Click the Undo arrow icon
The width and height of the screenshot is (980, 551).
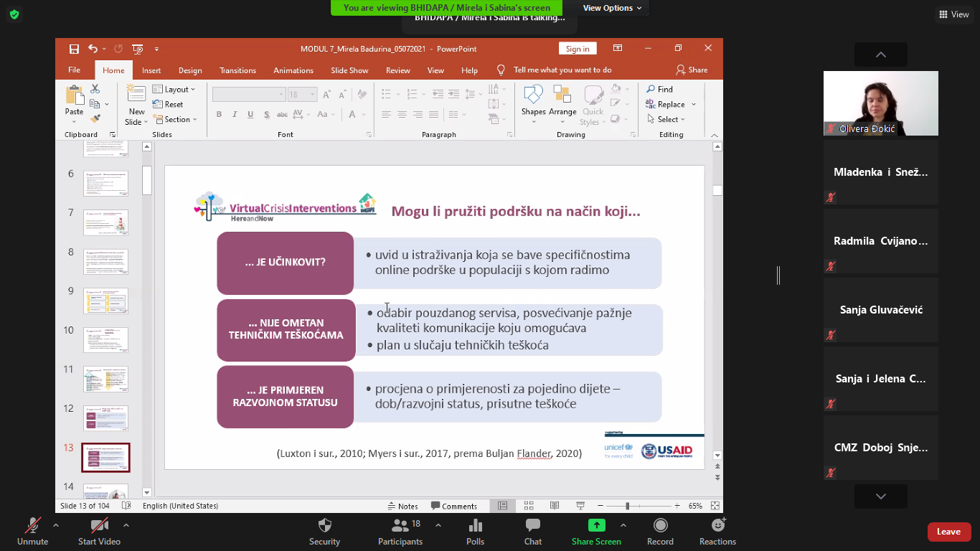[93, 49]
